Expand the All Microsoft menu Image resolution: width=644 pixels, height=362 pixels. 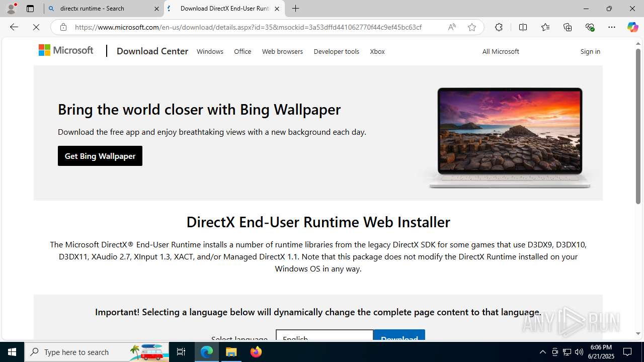(501, 51)
